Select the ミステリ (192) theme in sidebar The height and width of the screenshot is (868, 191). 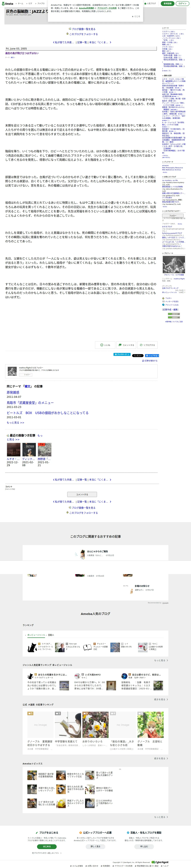169,32
